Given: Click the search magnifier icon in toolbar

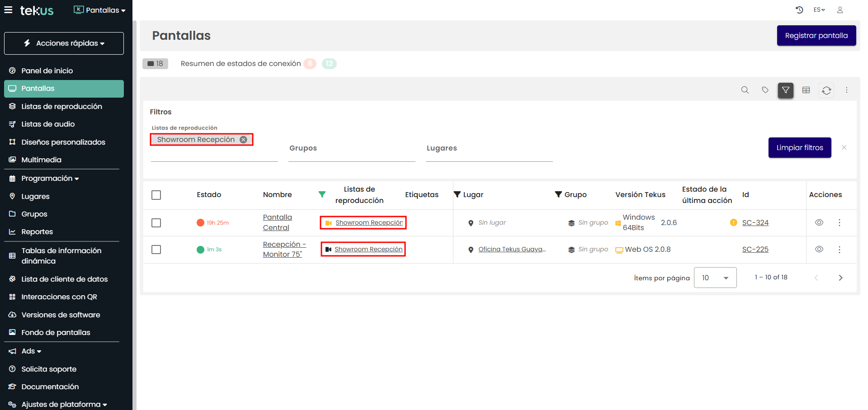Looking at the screenshot, I should (745, 90).
